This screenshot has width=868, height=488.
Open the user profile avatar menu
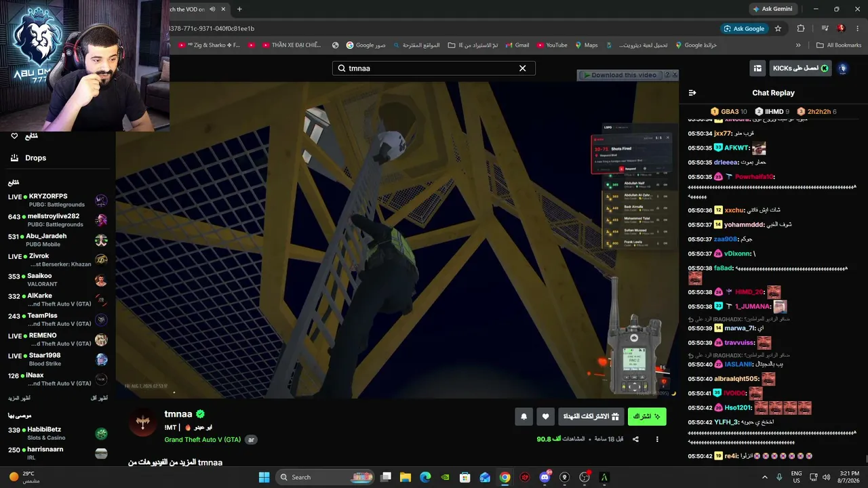point(843,68)
